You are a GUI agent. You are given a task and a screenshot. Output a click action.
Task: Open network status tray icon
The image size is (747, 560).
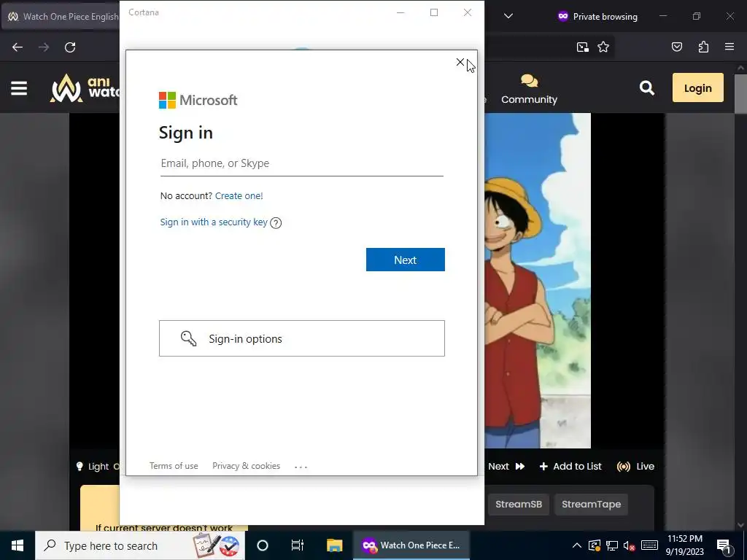coord(612,545)
